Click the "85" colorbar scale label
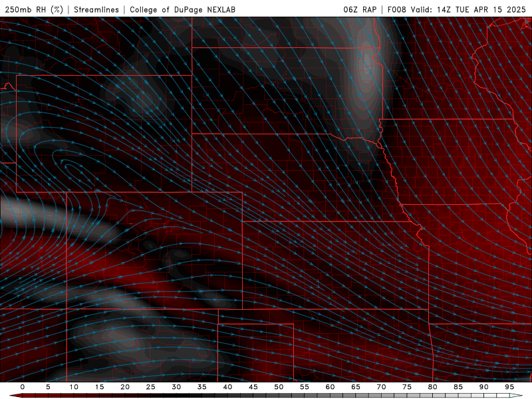Screen dimensions: 532x399 click(x=458, y=387)
